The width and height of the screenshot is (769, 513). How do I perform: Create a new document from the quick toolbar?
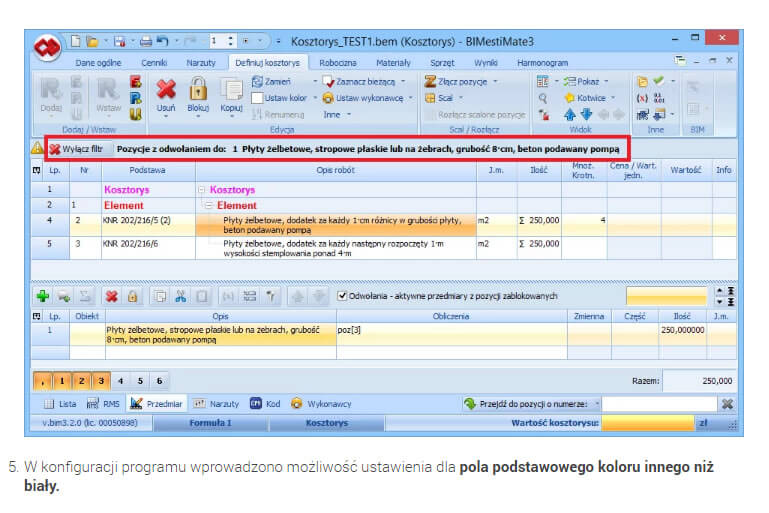click(76, 41)
